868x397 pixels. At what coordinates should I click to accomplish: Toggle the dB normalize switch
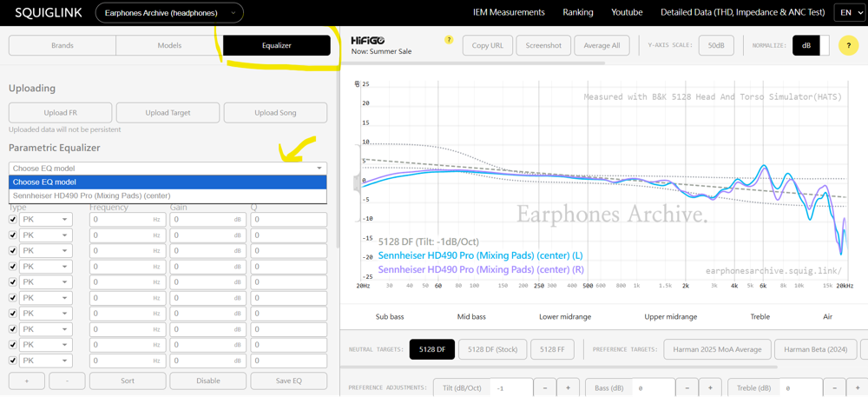(811, 45)
